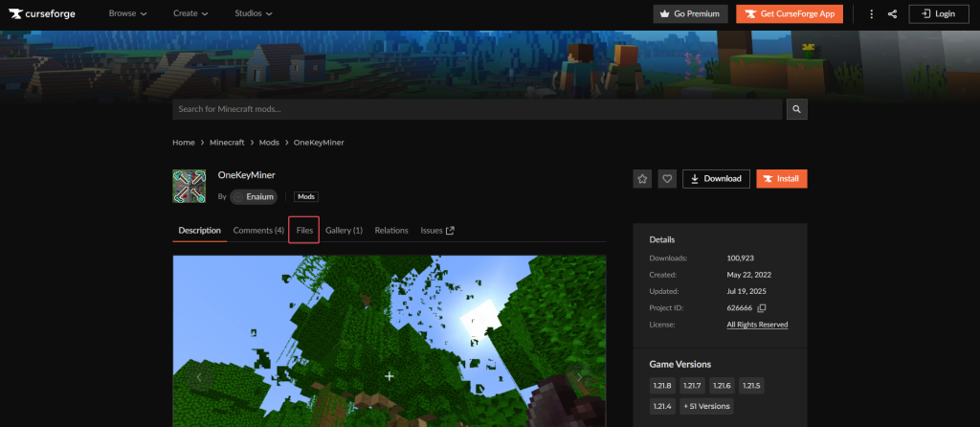Star the OneKeyMiner project
Image resolution: width=980 pixels, height=427 pixels.
642,179
